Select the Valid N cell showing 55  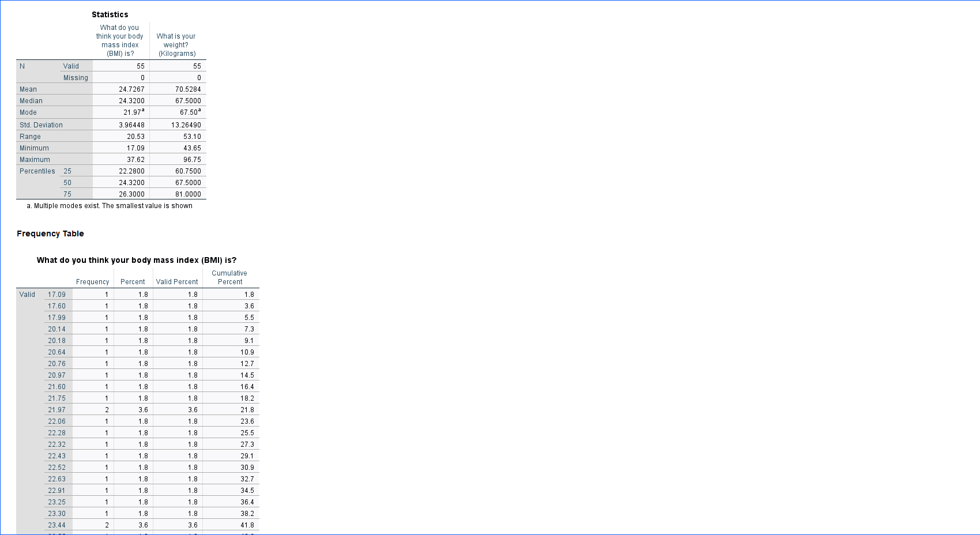click(x=138, y=66)
